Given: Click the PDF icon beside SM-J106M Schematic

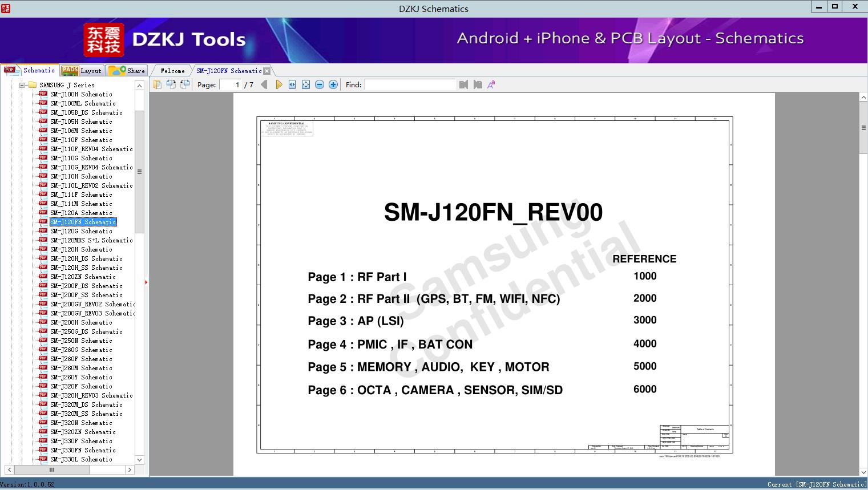Looking at the screenshot, I should click(43, 130).
